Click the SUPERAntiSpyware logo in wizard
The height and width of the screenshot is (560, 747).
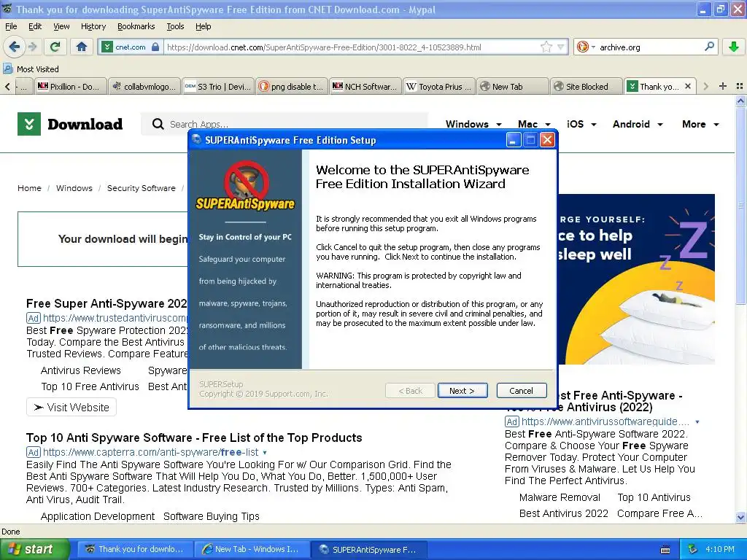(x=245, y=186)
